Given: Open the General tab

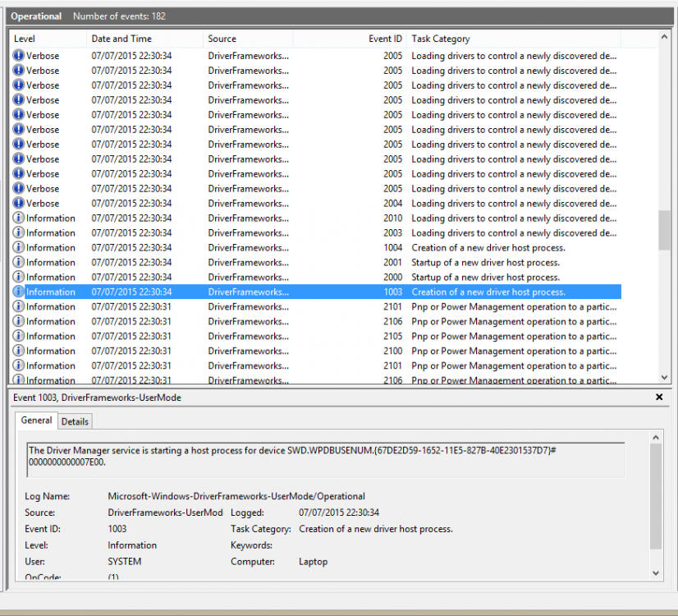Looking at the screenshot, I should pyautogui.click(x=36, y=421).
